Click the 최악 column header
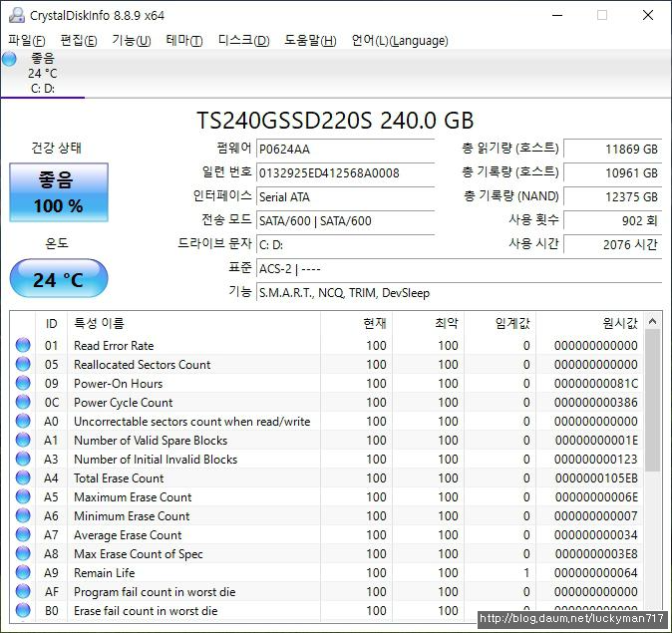 point(428,324)
